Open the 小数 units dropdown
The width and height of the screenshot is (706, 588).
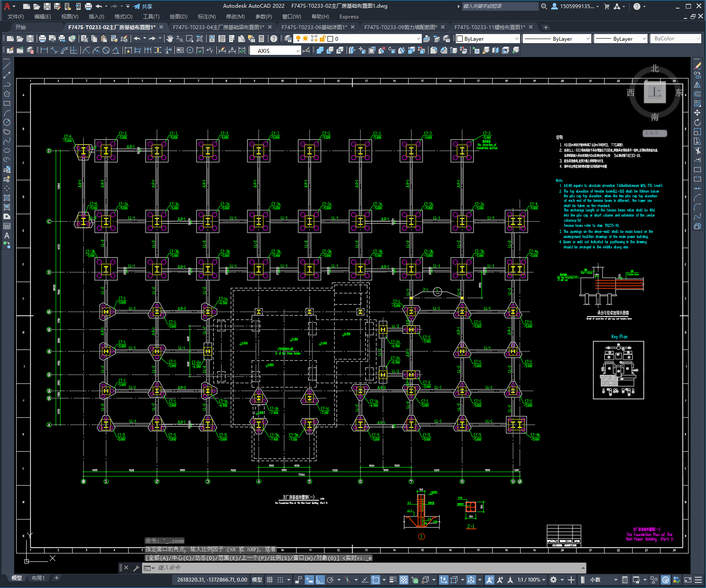[604, 580]
